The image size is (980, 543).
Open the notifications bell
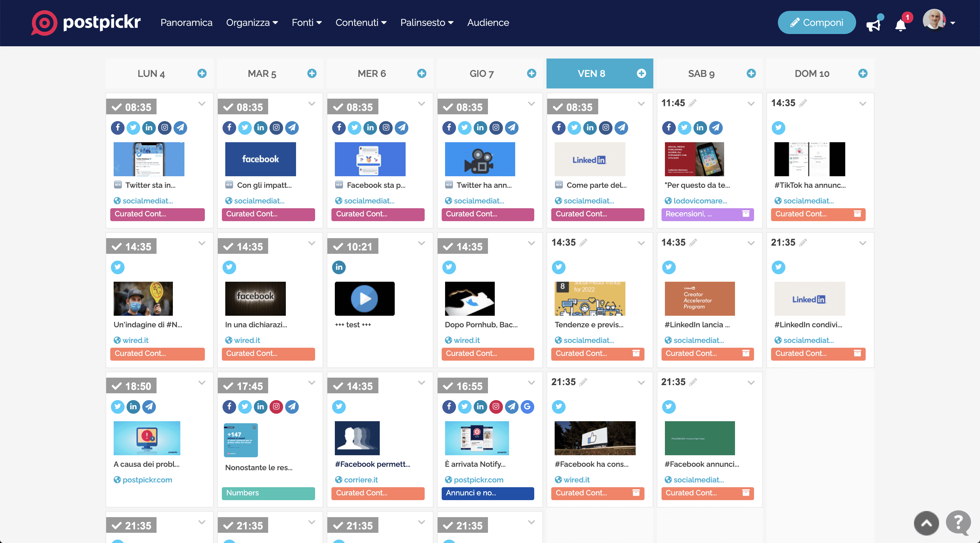(900, 25)
